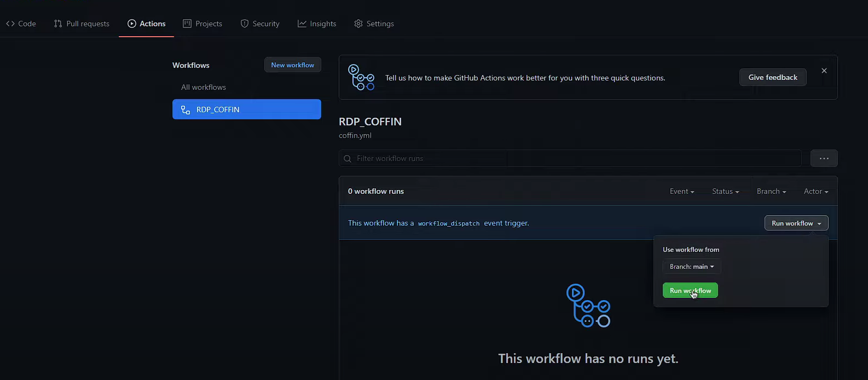Open the three-dot workflow options menu

[x=824, y=158]
